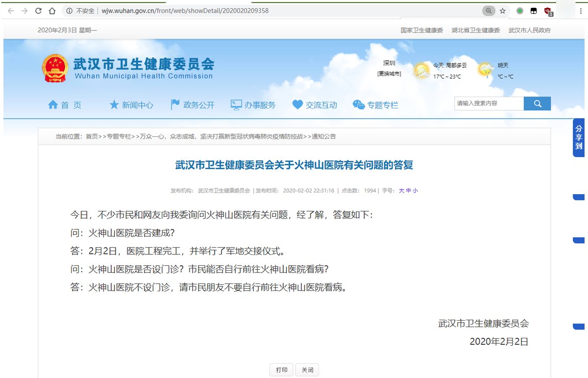Set font size to 小 (small)
Image resolution: width=588 pixels, height=378 pixels.
tap(415, 190)
